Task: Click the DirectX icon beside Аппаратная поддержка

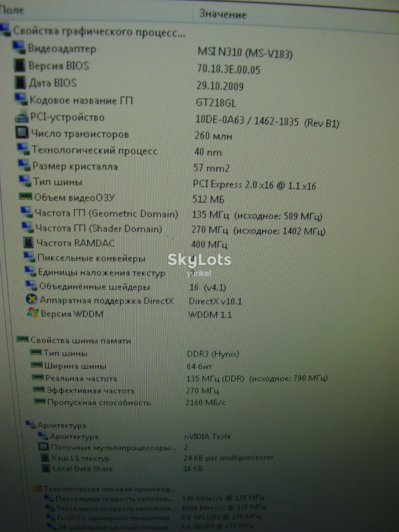Action: (32, 300)
